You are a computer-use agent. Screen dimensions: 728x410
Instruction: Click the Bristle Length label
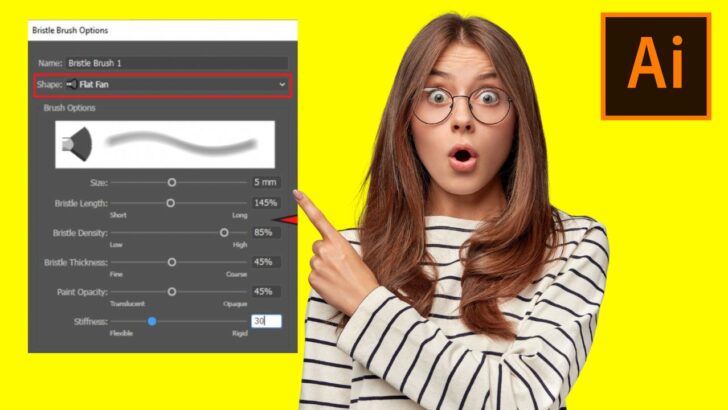[81, 203]
